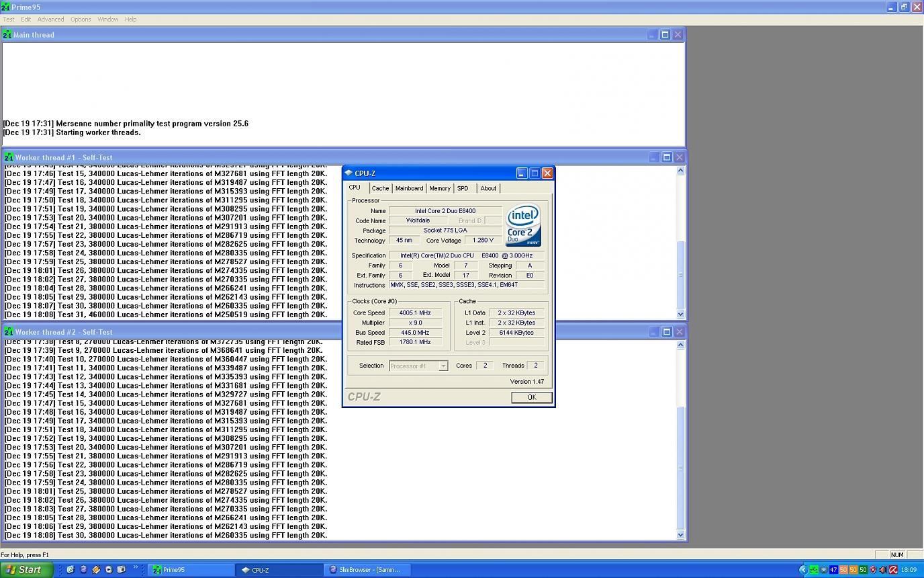924x578 pixels.
Task: Activate the CPU-Z taskbar button
Action: point(280,570)
